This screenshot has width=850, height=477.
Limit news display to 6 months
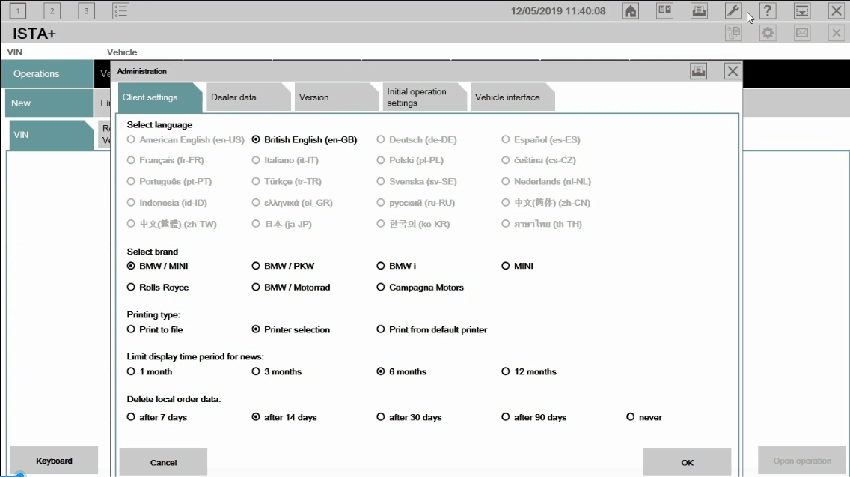[402, 371]
